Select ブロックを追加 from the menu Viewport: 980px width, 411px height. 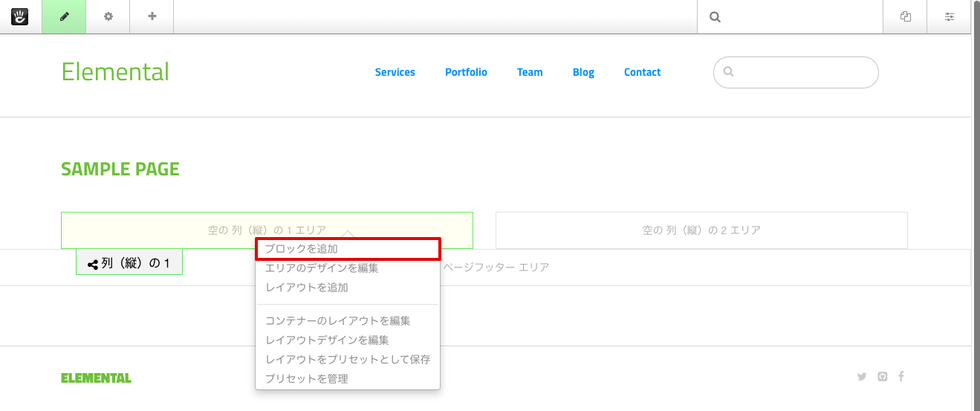[x=348, y=249]
